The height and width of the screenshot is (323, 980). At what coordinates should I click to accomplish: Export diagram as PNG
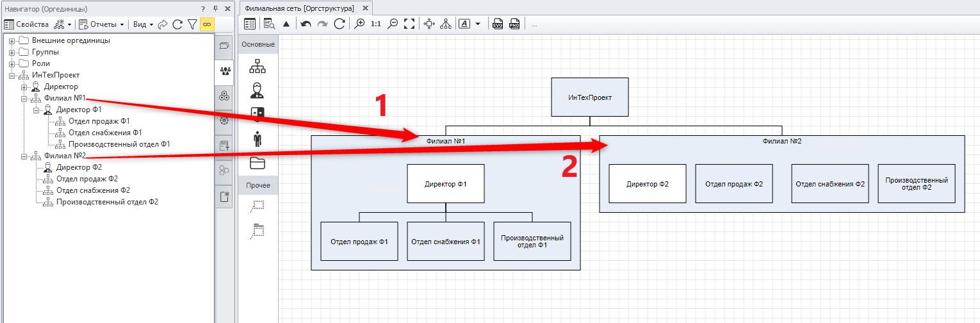[514, 24]
